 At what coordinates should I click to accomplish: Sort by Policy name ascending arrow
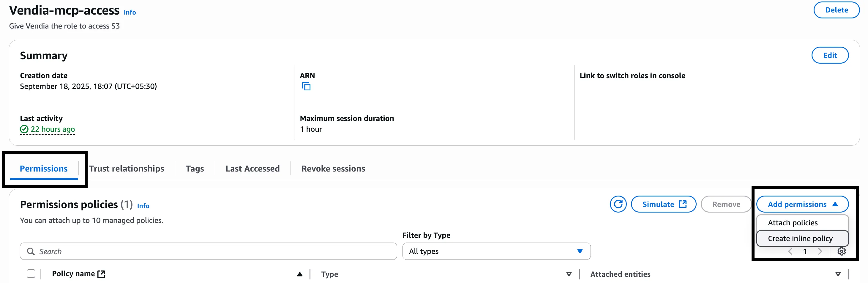click(299, 274)
